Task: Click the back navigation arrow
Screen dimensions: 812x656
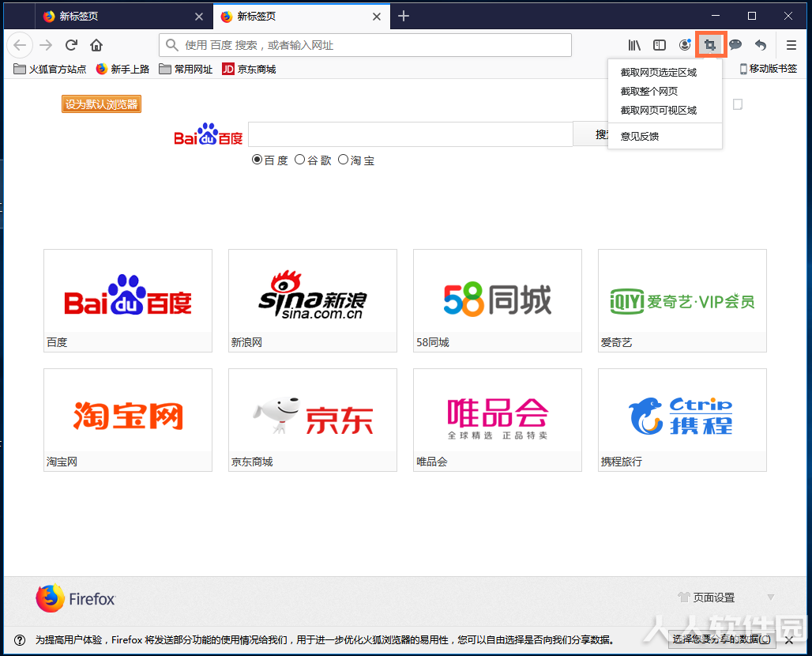Action: [x=21, y=45]
